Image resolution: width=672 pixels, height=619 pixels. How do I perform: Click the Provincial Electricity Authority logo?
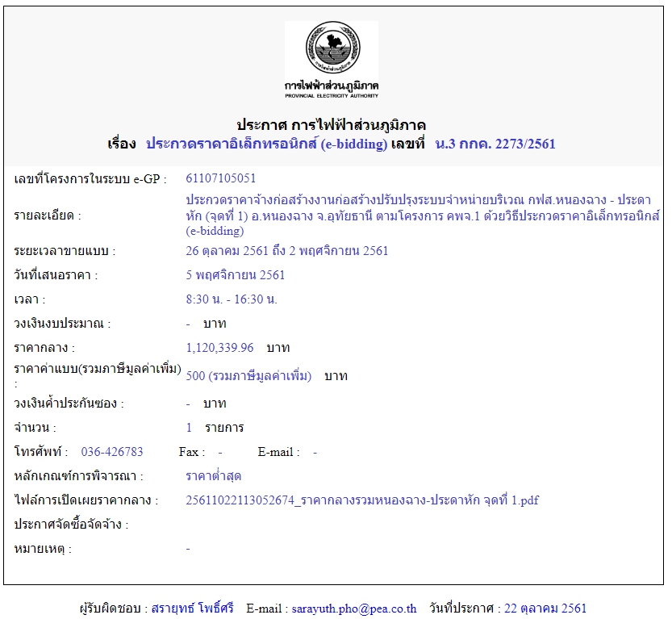pyautogui.click(x=332, y=61)
